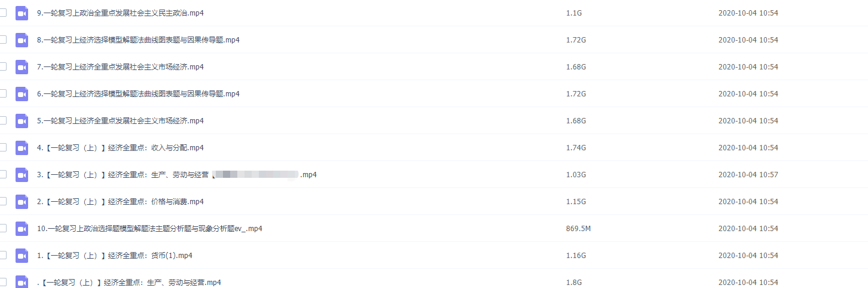
Task: Tick checkbox for file 8 曲线图表题
Action: point(3,40)
